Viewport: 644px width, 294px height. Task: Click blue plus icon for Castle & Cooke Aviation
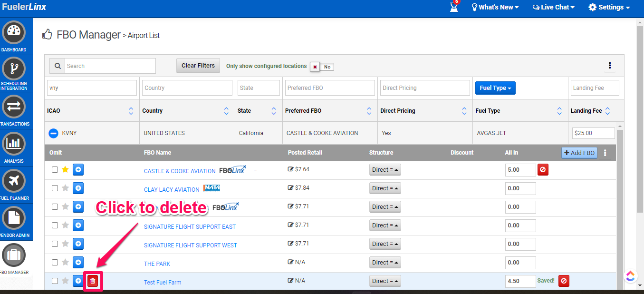click(x=78, y=169)
